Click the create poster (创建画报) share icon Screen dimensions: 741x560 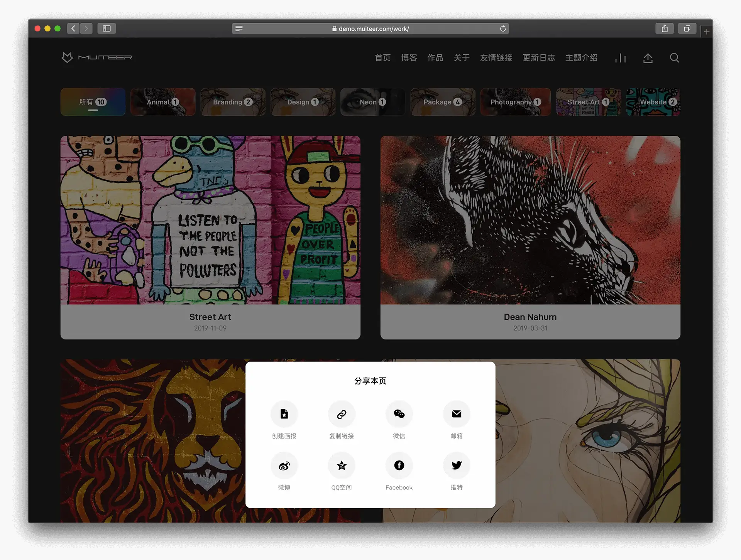[x=284, y=414]
